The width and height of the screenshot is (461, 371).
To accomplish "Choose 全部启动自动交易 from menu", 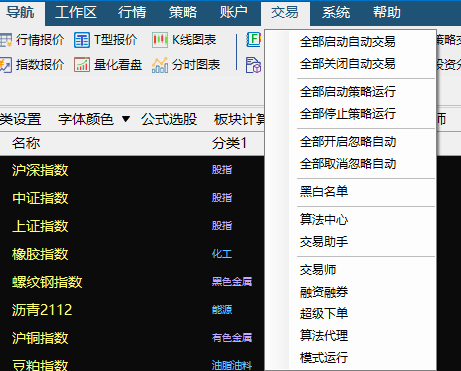I will [347, 42].
